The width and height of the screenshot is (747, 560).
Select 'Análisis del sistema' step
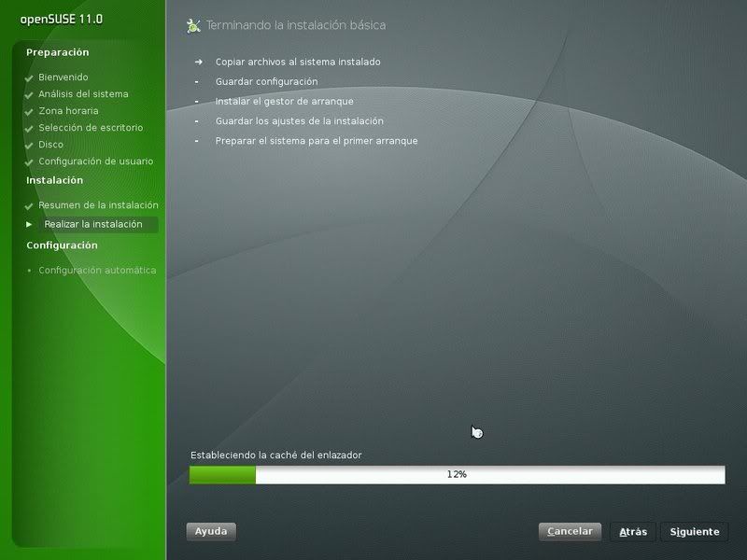point(83,94)
